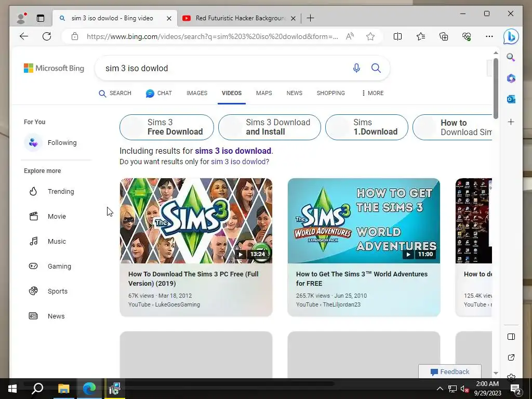532x399 pixels.
Task: Open Movie category
Action: 47,217
